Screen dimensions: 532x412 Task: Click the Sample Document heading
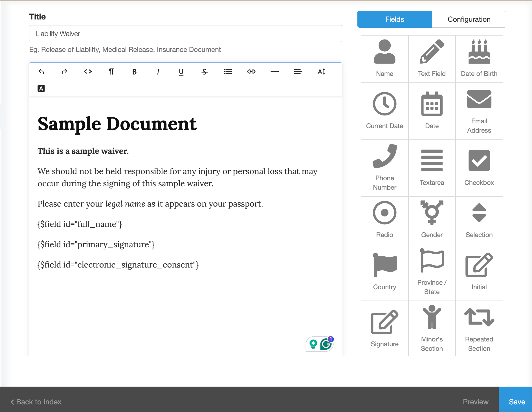coord(117,124)
